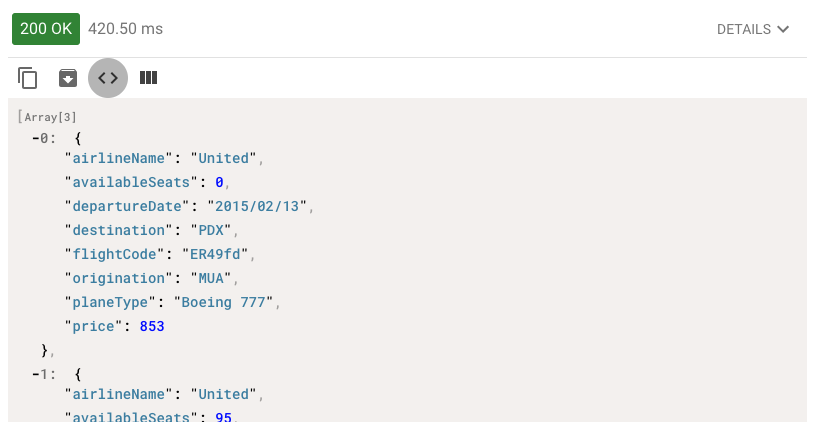This screenshot has height=422, width=820.
Task: Click the 200 OK status badge
Action: pyautogui.click(x=46, y=29)
